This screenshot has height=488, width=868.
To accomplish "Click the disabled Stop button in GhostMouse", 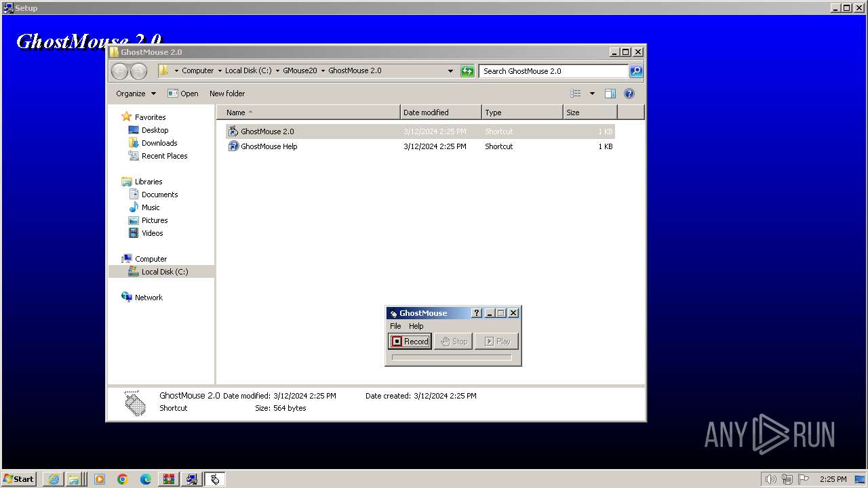I will click(453, 342).
